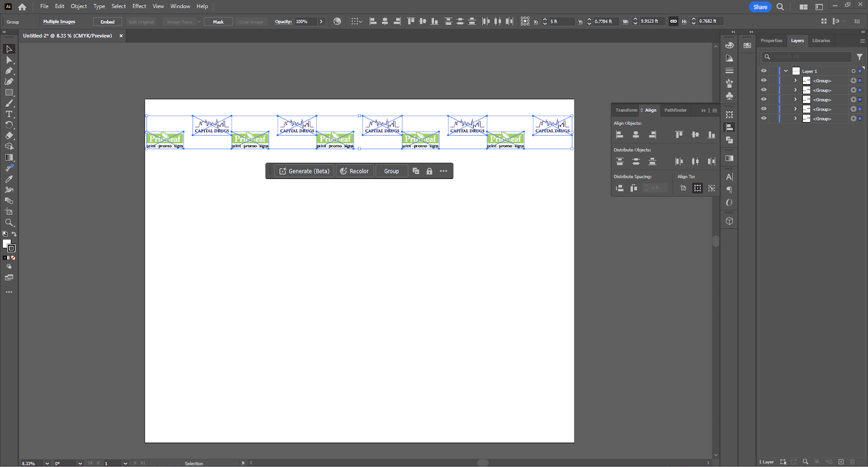Create new layer from Layers panel footer
The height and width of the screenshot is (467, 868).
click(841, 462)
